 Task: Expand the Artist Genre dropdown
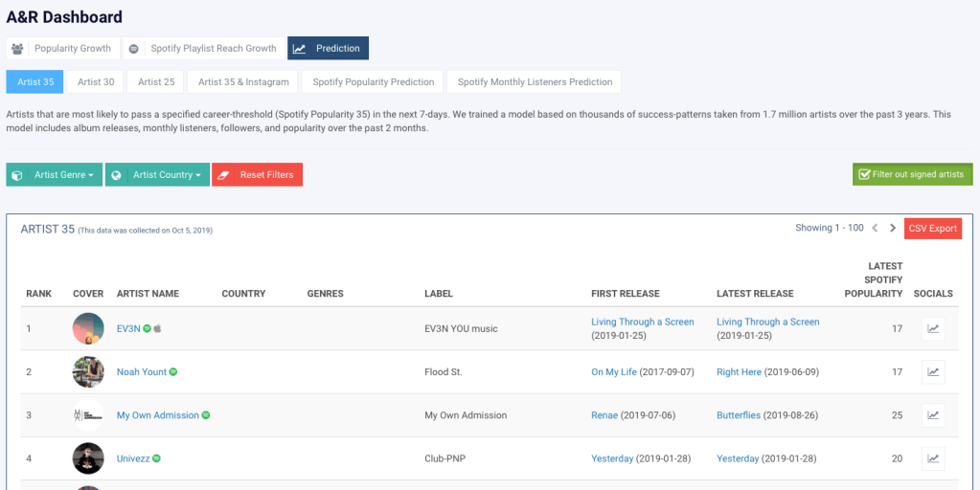coord(55,175)
